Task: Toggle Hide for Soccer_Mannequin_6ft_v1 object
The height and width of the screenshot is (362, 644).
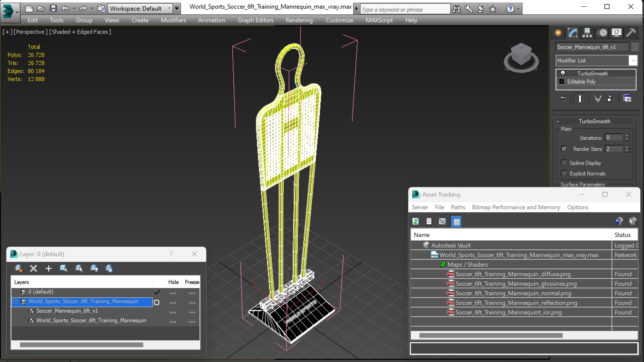Action: coord(173,312)
